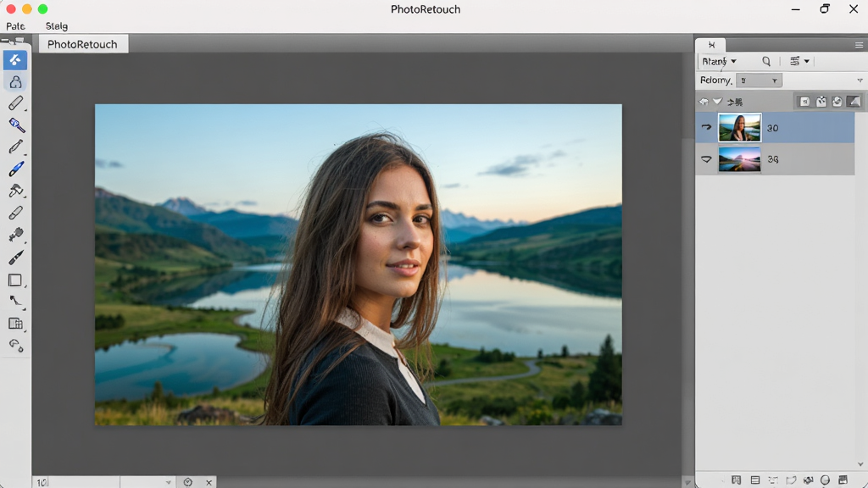Image resolution: width=868 pixels, height=488 pixels.
Task: Select the portrait layer thumbnail
Action: point(739,128)
